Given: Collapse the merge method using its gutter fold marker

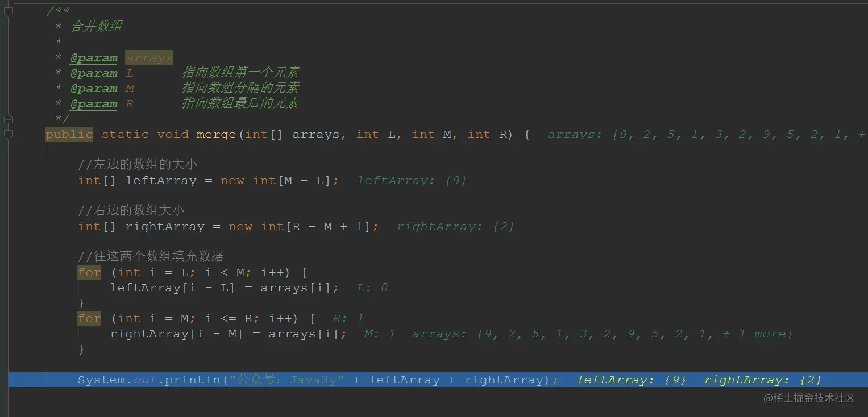Looking at the screenshot, I should coord(8,134).
